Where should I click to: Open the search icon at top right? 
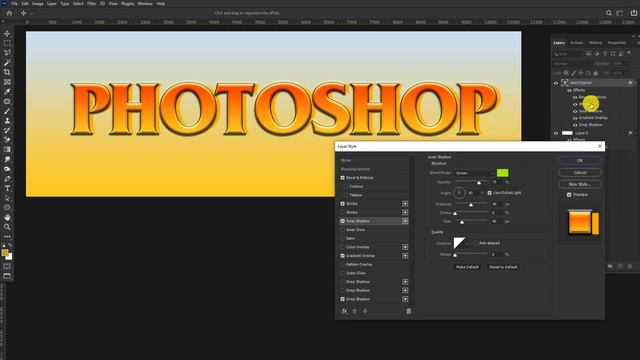point(609,13)
